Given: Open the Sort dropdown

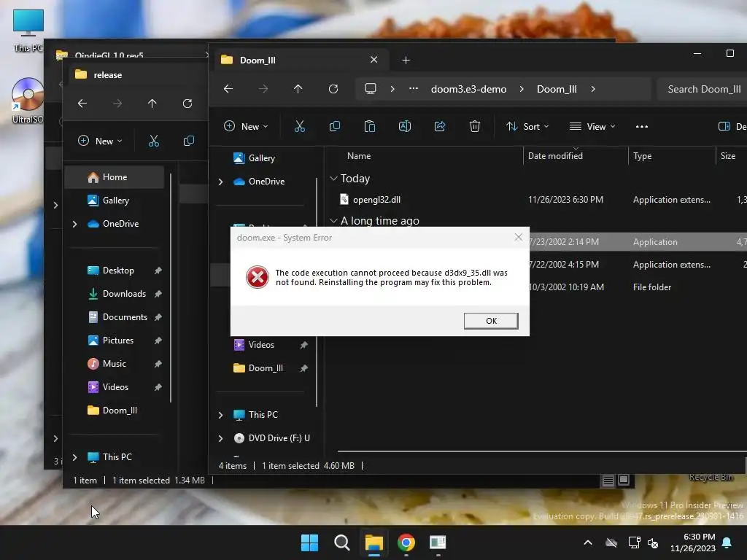Looking at the screenshot, I should (x=527, y=126).
